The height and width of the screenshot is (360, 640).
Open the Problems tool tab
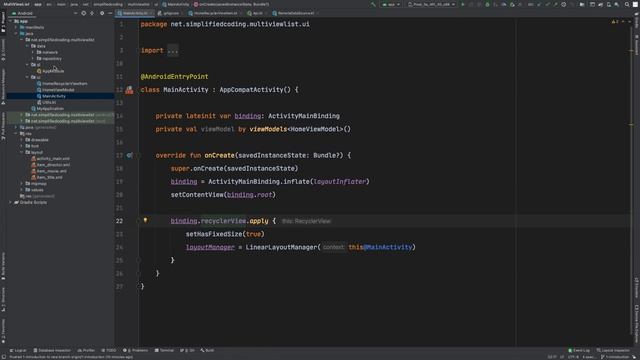click(136, 350)
